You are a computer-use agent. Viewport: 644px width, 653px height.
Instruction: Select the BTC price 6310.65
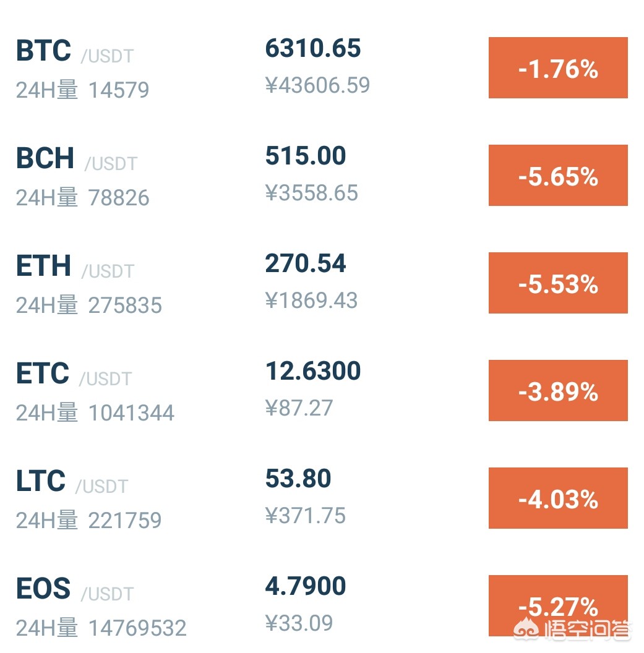[313, 48]
